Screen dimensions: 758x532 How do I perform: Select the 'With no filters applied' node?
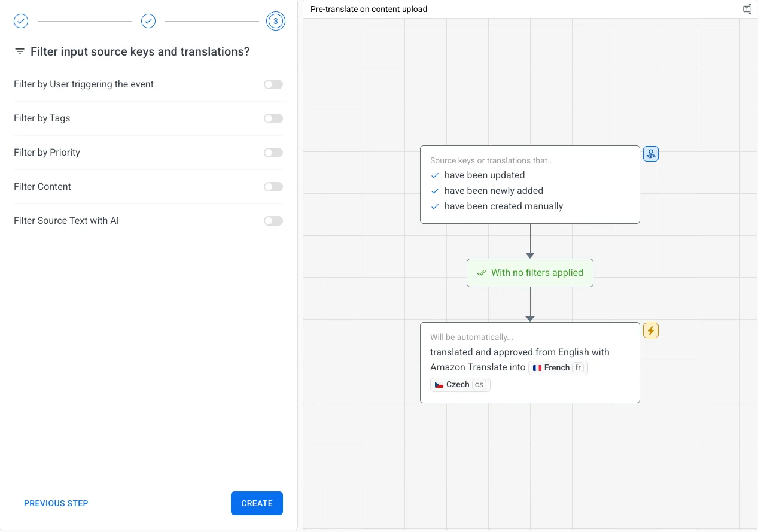tap(530, 273)
